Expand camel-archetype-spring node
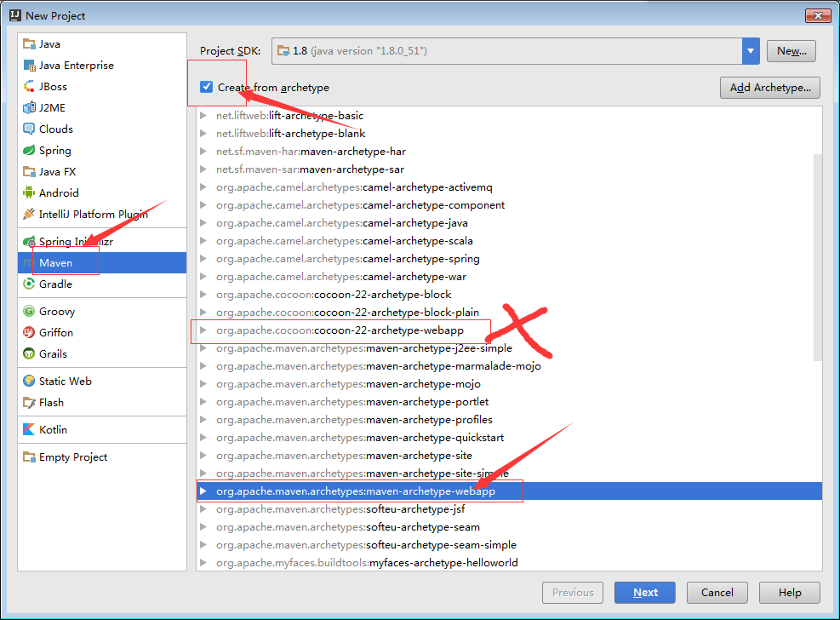Screen dimensions: 840x620 [203, 258]
